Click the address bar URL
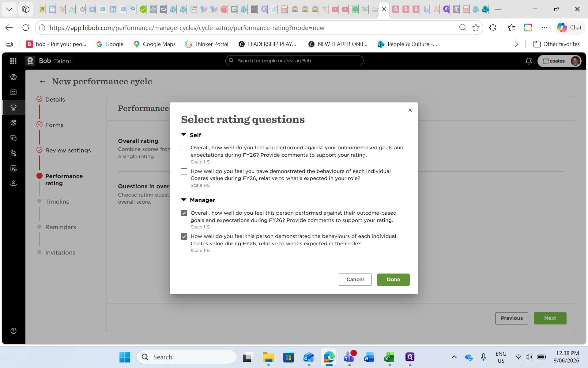 [187, 28]
